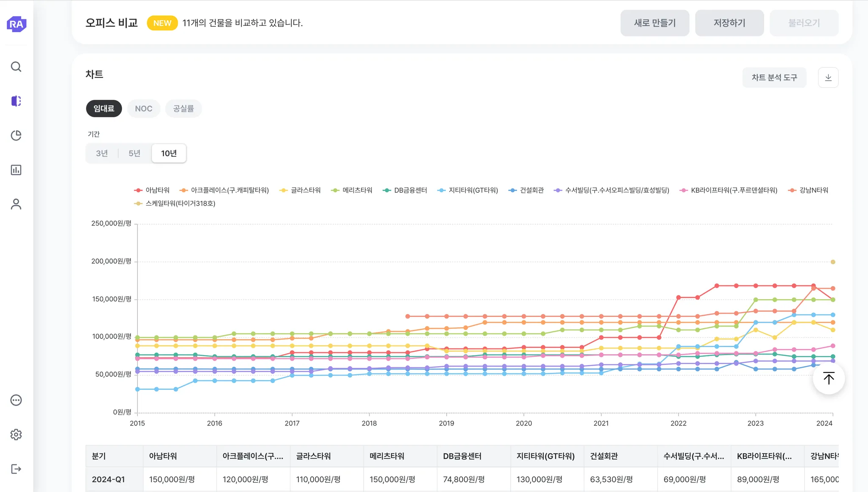Viewport: 868px width, 492px height.
Task: Open the pie chart sidebar icon
Action: (16, 135)
